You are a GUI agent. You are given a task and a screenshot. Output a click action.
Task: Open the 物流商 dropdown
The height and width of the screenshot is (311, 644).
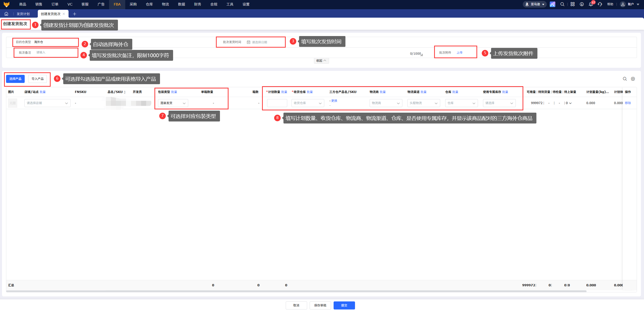[x=386, y=103]
